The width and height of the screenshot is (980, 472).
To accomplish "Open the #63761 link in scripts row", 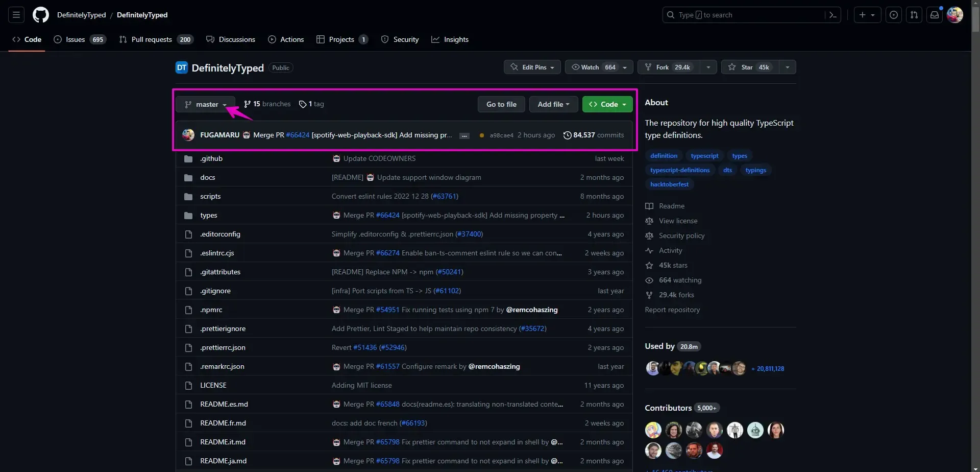I will 445,196.
